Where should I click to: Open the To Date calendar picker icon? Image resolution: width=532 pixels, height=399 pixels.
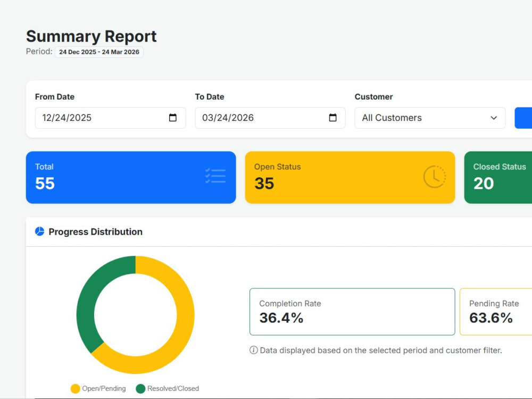click(x=333, y=118)
